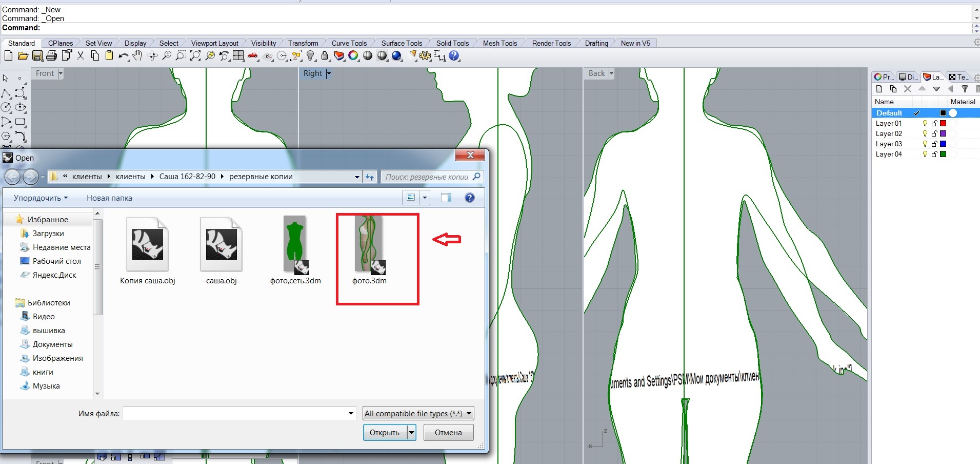Screen dimensions: 980x464
Task: Click the Zoom Extents icon
Action: [195, 55]
